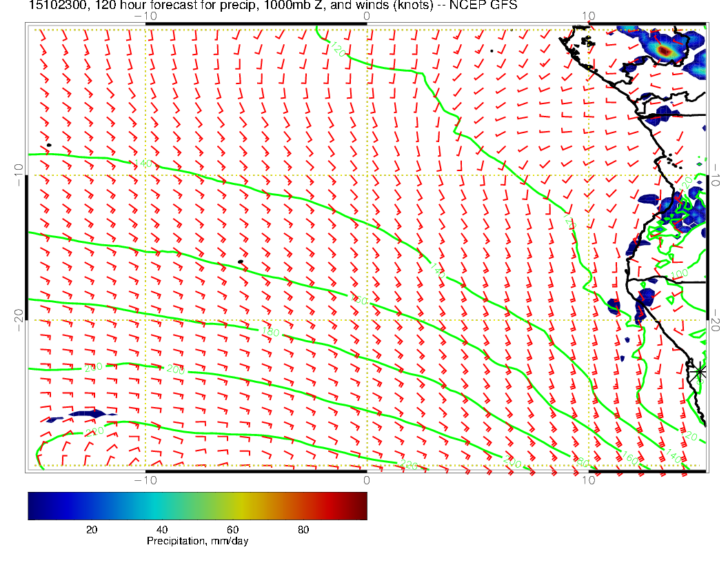Click the "180" contour label left of center
Viewport: 728px width, 563px height.
point(271,333)
